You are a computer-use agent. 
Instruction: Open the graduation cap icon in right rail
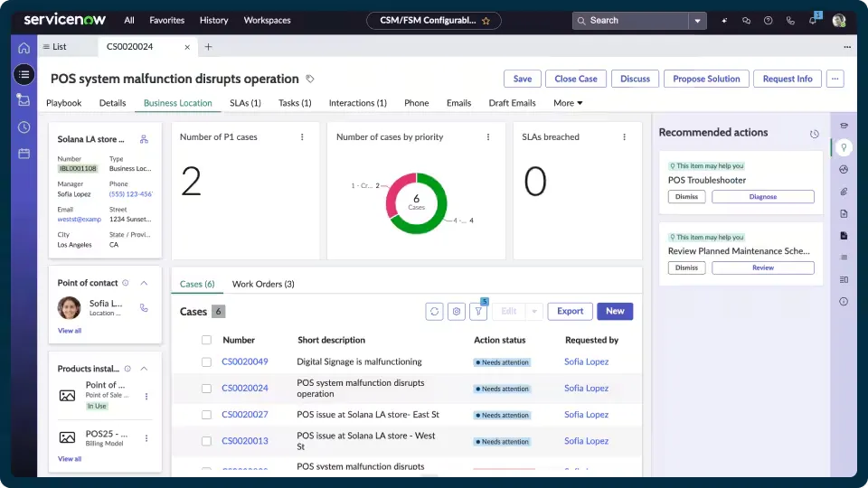(844, 126)
